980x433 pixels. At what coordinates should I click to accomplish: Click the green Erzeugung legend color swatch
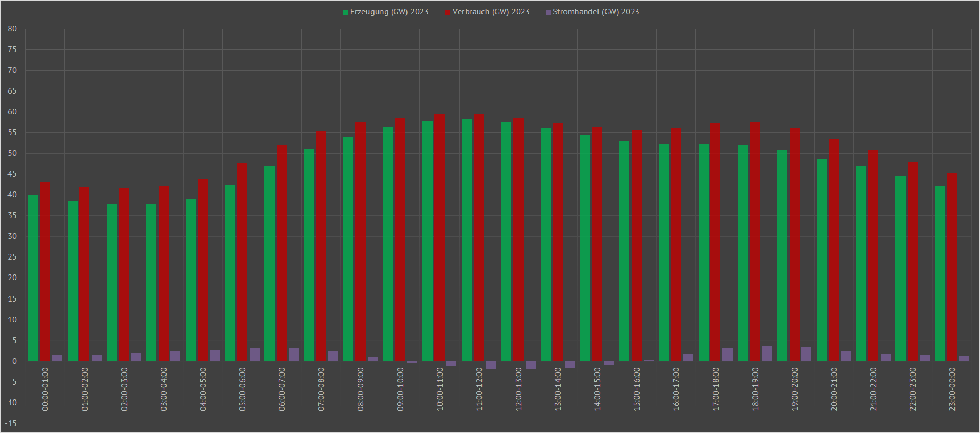[345, 12]
